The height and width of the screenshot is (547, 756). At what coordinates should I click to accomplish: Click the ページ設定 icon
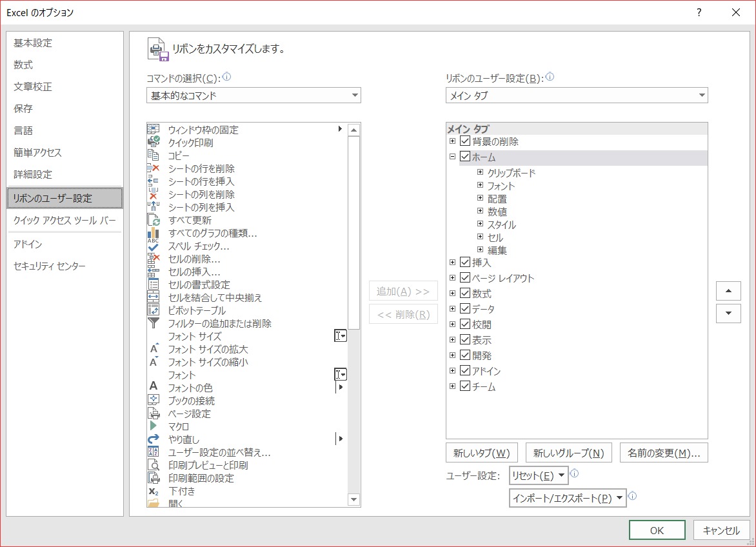(154, 413)
